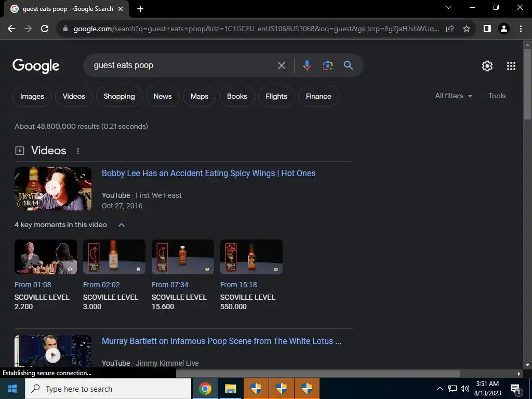Open the Chrome profile avatar
This screenshot has height=399, width=532.
click(504, 29)
